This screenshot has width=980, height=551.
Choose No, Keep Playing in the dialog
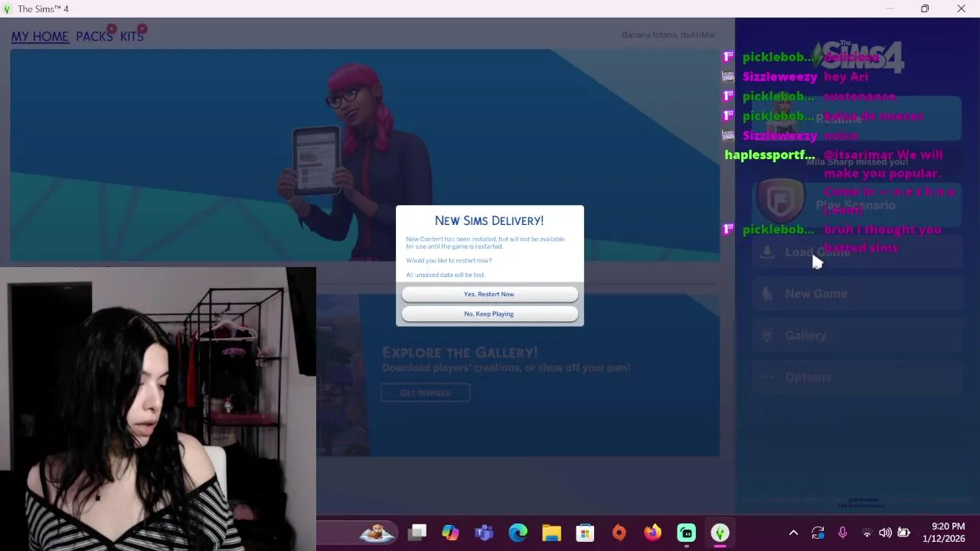489,314
